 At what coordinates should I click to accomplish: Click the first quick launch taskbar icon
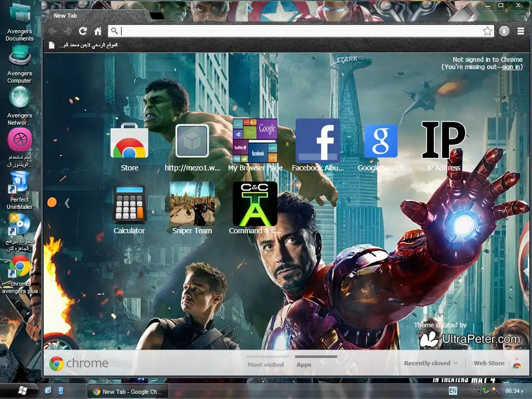coord(48,391)
